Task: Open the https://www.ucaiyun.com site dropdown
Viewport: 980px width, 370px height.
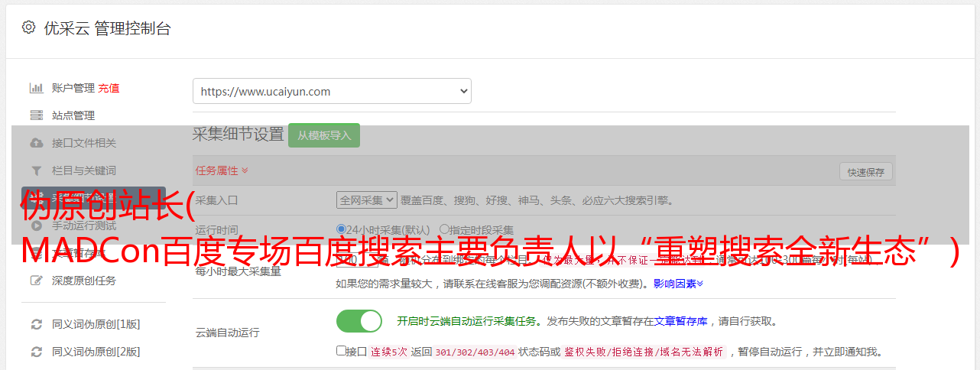Action: (x=332, y=91)
